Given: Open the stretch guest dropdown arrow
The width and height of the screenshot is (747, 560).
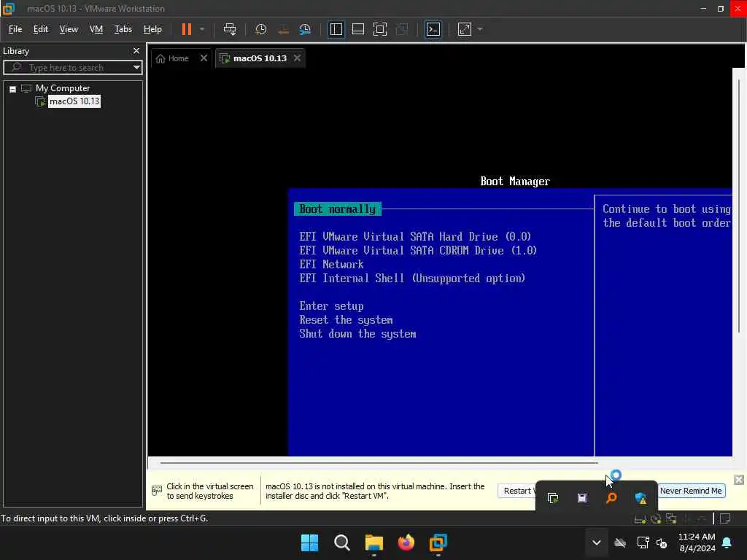Looking at the screenshot, I should (x=480, y=29).
